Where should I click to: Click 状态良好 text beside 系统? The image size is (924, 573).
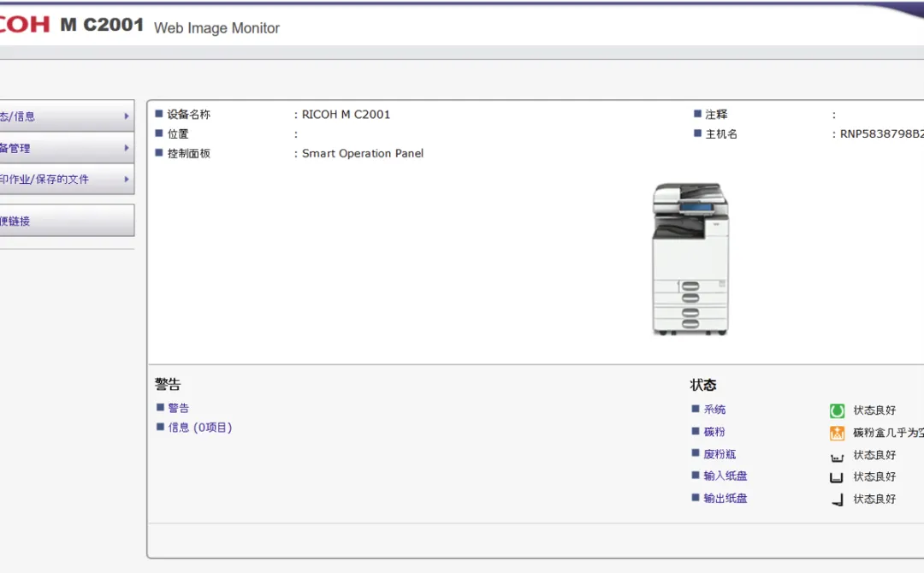(x=874, y=411)
